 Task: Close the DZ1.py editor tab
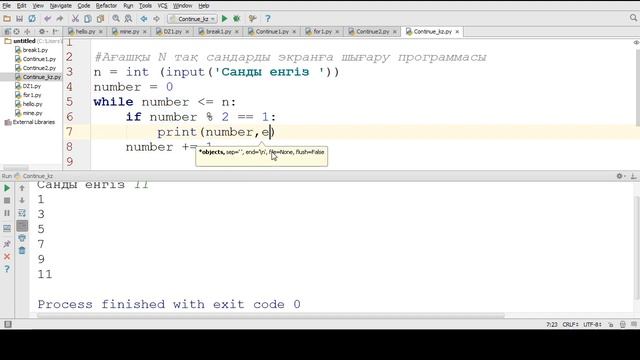(x=187, y=31)
